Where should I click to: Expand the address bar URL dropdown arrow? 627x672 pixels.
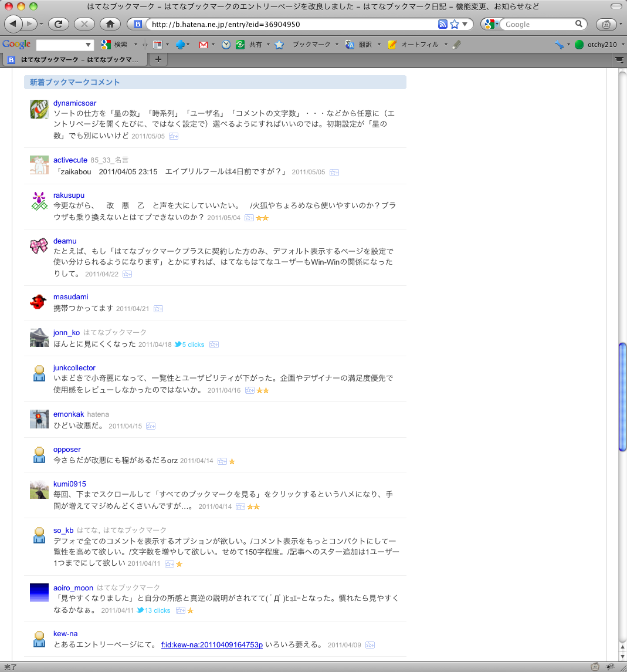click(465, 25)
